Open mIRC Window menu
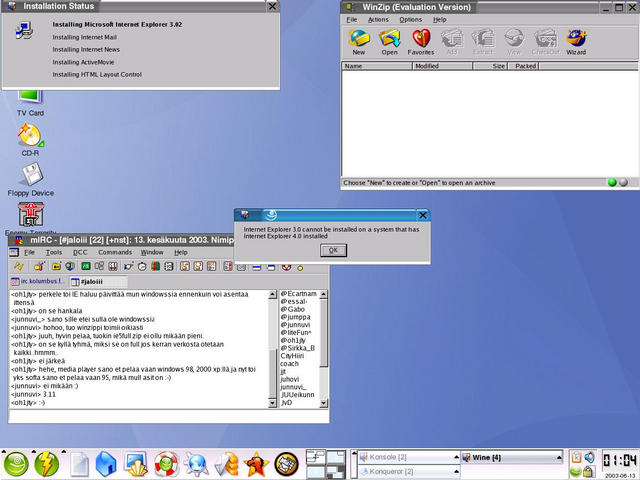 152,252
